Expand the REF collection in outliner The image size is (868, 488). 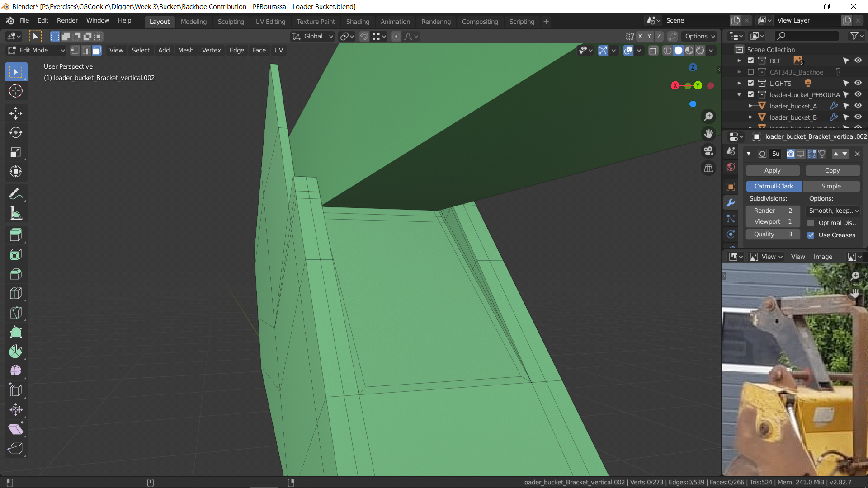739,61
